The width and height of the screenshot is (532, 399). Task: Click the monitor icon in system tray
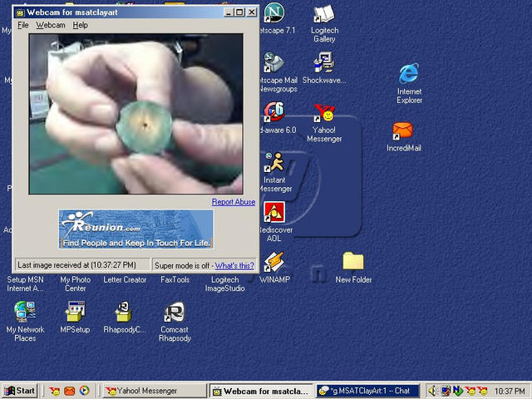tap(446, 391)
